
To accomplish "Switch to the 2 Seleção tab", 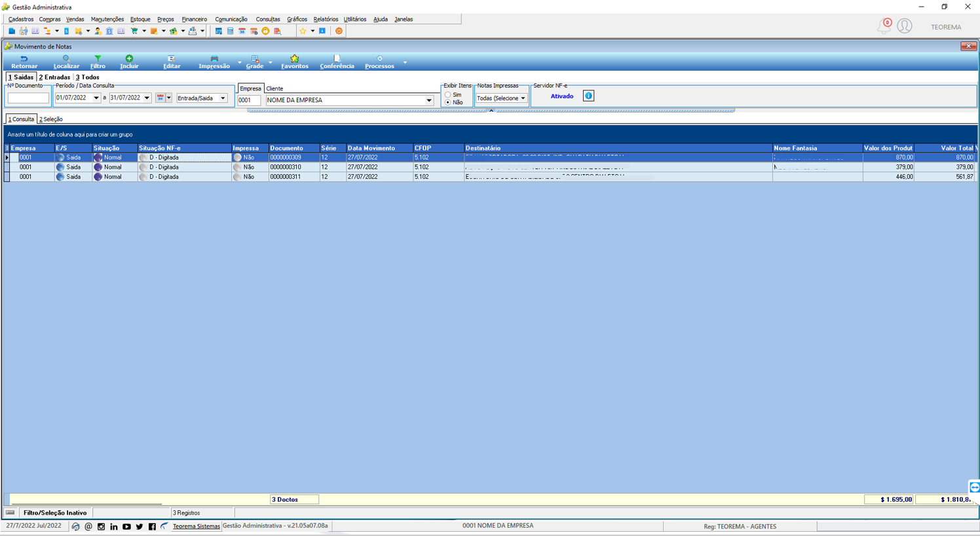I will tap(51, 119).
